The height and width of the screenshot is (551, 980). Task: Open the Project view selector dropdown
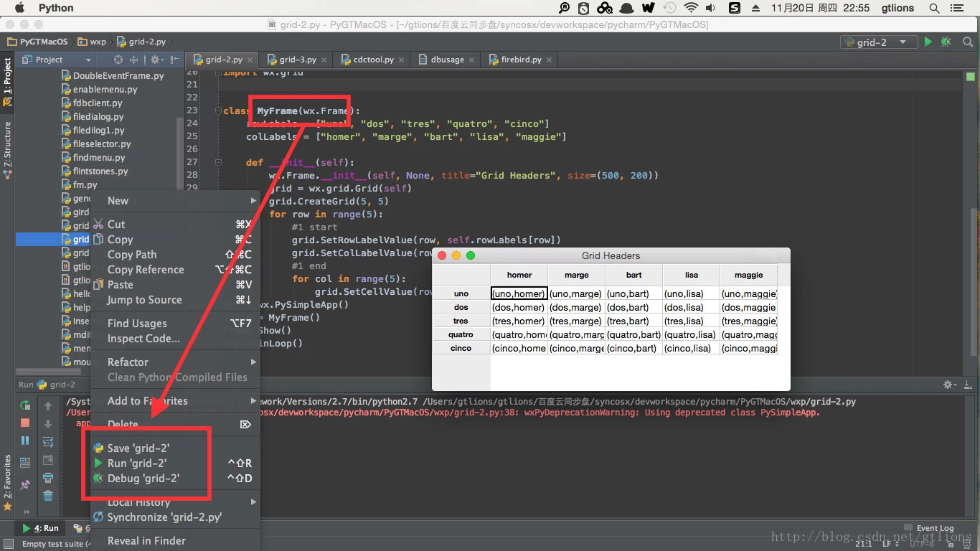coord(56,60)
